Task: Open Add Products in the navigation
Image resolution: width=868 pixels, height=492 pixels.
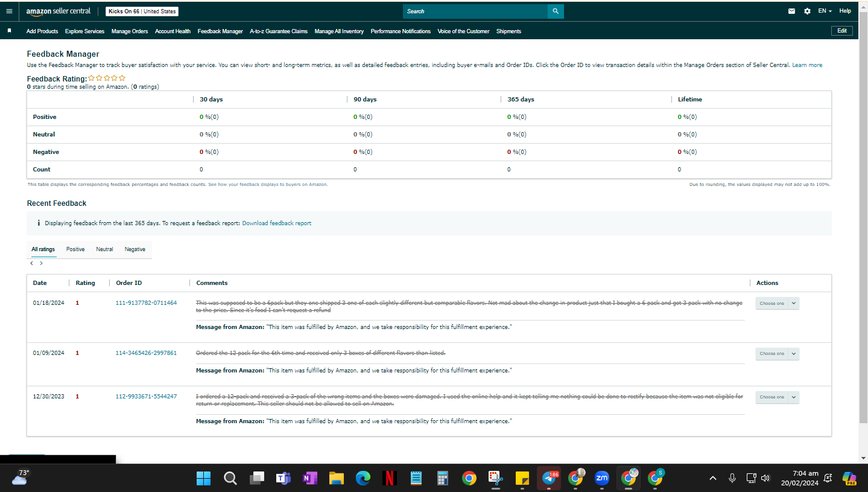Action: click(x=42, y=31)
